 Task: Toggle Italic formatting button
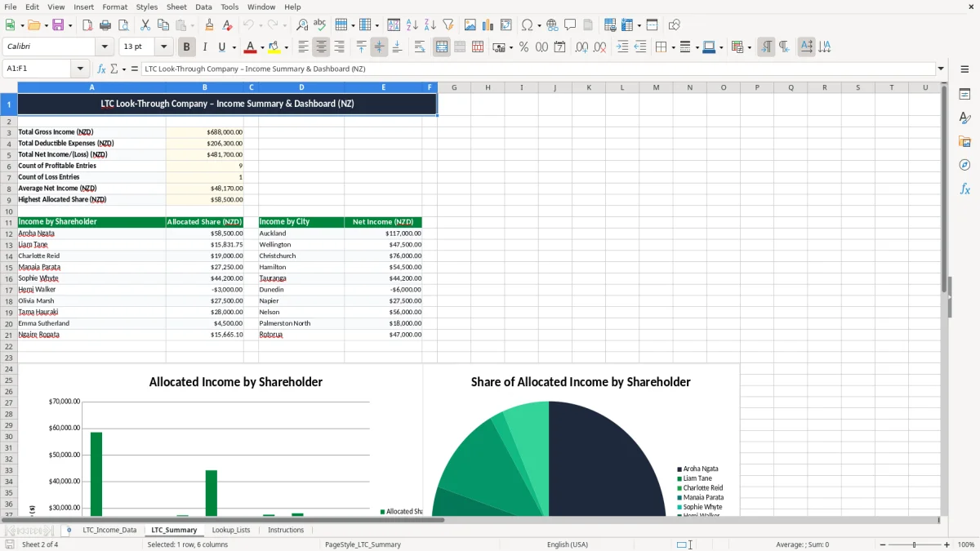[205, 47]
